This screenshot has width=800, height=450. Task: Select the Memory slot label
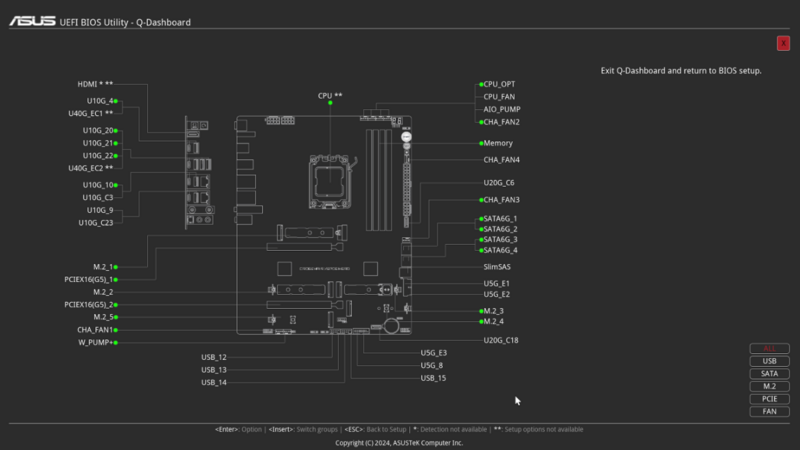498,143
